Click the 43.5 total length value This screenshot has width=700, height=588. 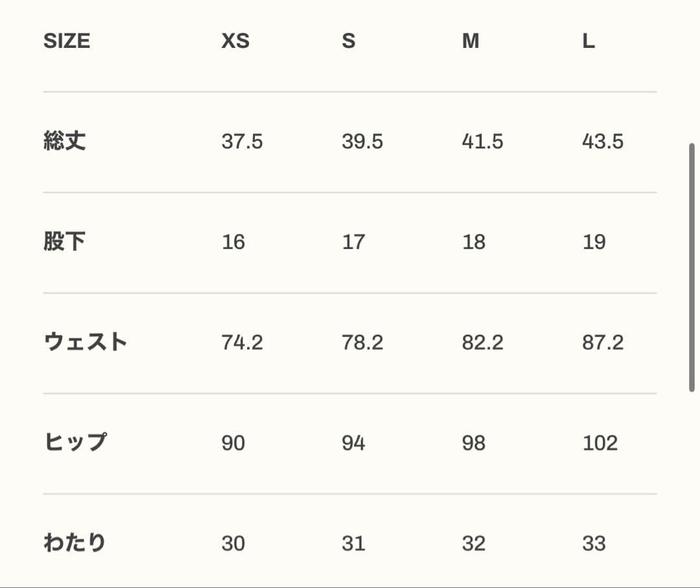pos(603,141)
